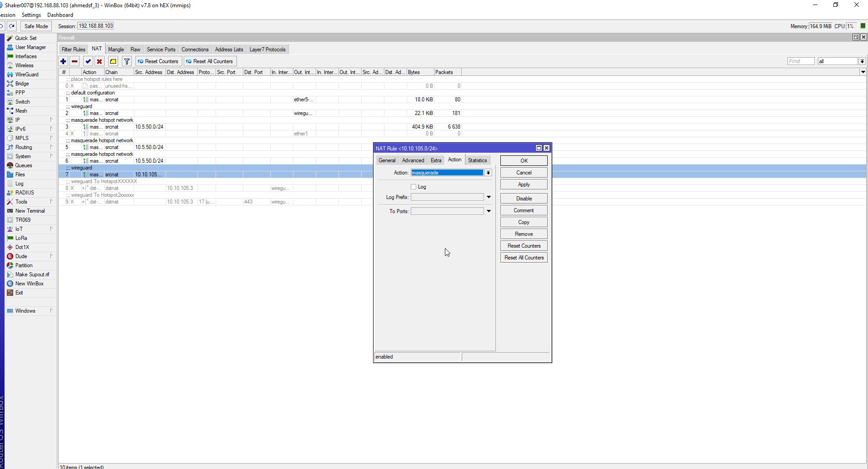Screen dimensions: 868x469
Task: Click the Reset All Counters toolbar button
Action: click(x=210, y=61)
